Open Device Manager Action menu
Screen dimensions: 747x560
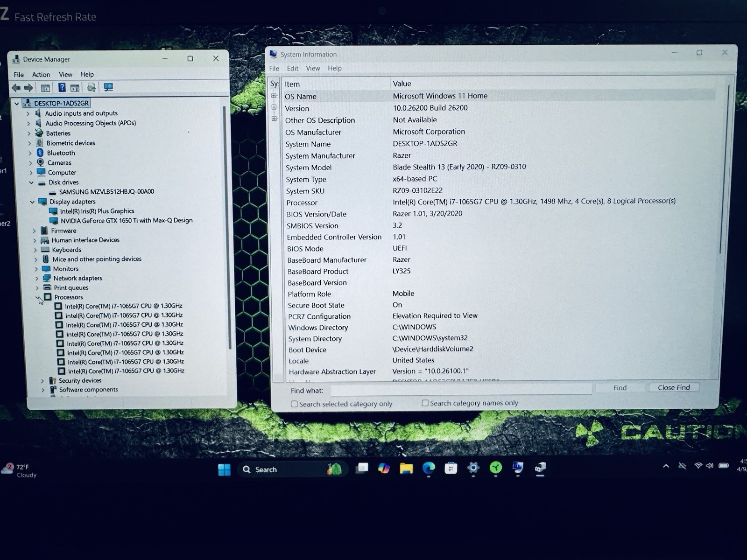tap(41, 75)
